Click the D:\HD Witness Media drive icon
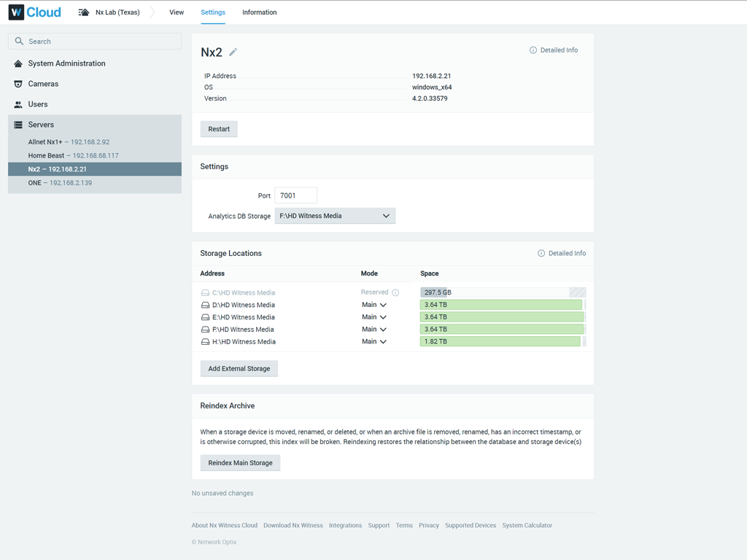 [x=205, y=305]
